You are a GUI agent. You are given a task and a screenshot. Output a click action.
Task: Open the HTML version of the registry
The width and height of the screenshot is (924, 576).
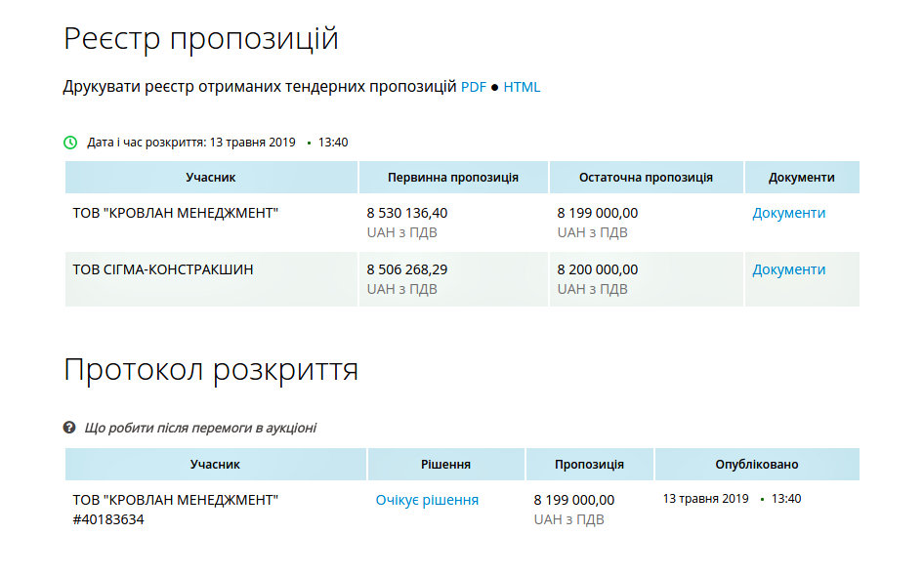pyautogui.click(x=522, y=87)
